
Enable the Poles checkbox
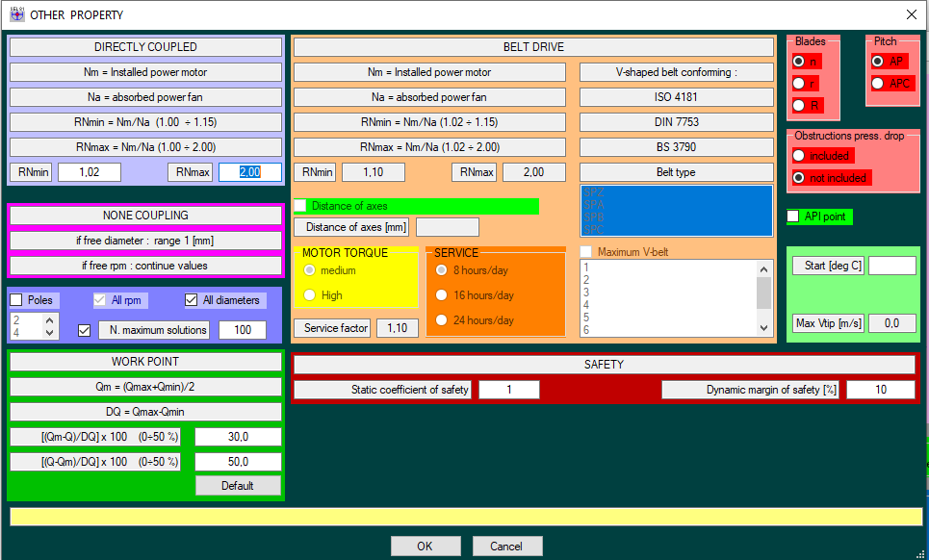click(x=16, y=300)
